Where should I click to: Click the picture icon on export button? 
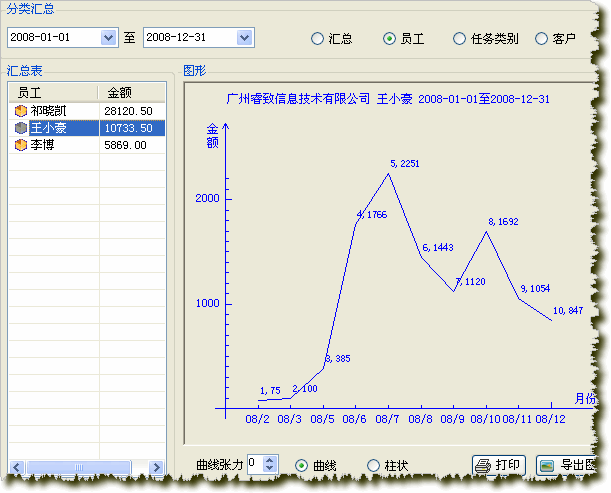click(x=547, y=466)
